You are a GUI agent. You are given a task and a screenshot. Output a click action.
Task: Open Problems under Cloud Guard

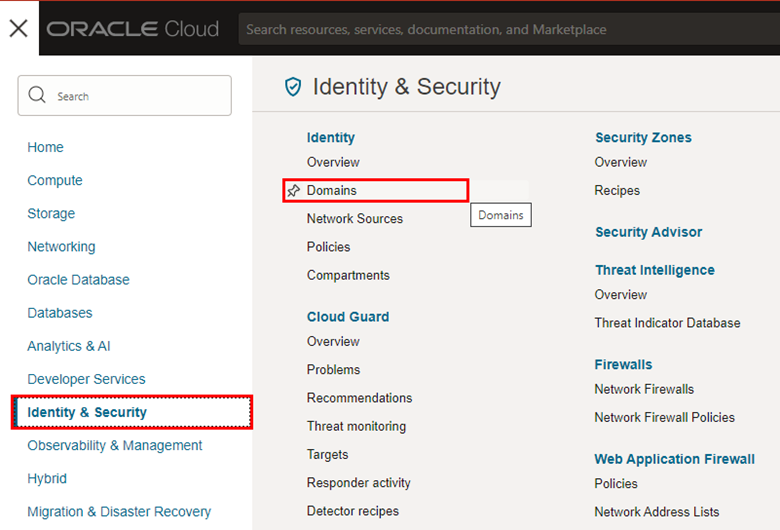pos(333,370)
